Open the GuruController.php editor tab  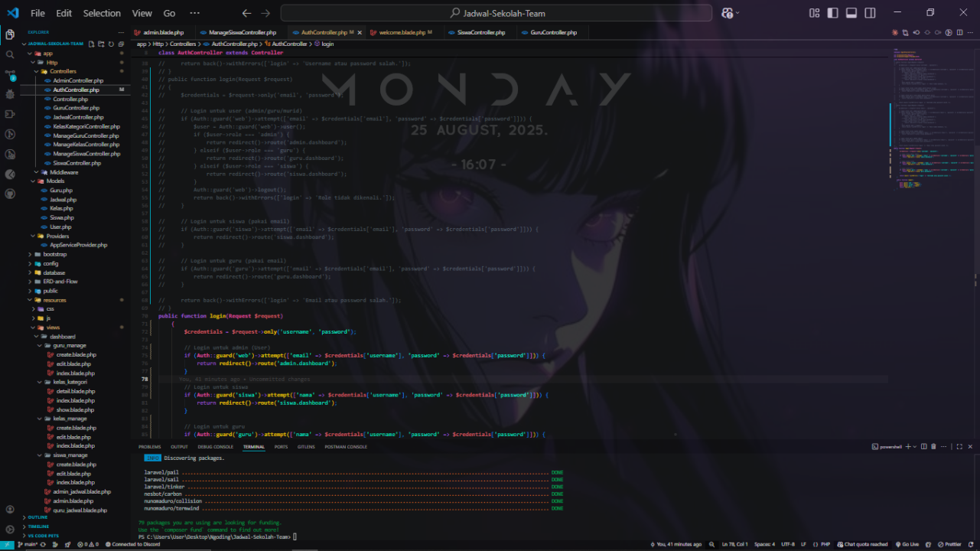(x=553, y=32)
